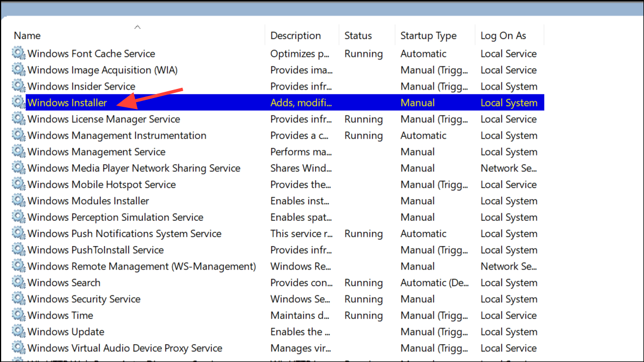Click the 'Adds, modifi...' description of Windows Installer
The width and height of the screenshot is (644, 362).
pyautogui.click(x=301, y=103)
